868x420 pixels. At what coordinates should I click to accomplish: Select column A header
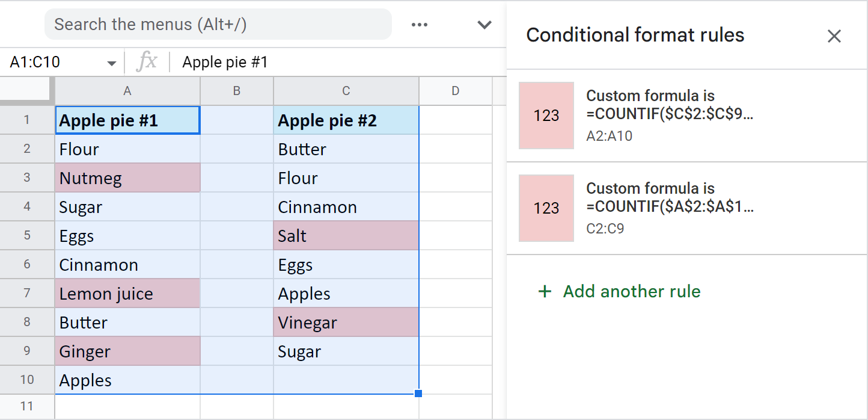tap(127, 90)
